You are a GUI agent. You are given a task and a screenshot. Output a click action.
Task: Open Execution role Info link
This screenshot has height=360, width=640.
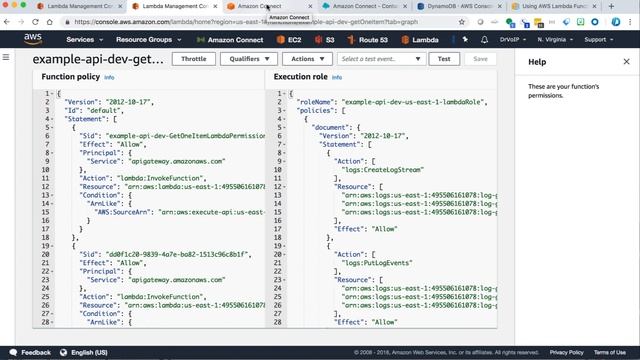(x=337, y=77)
